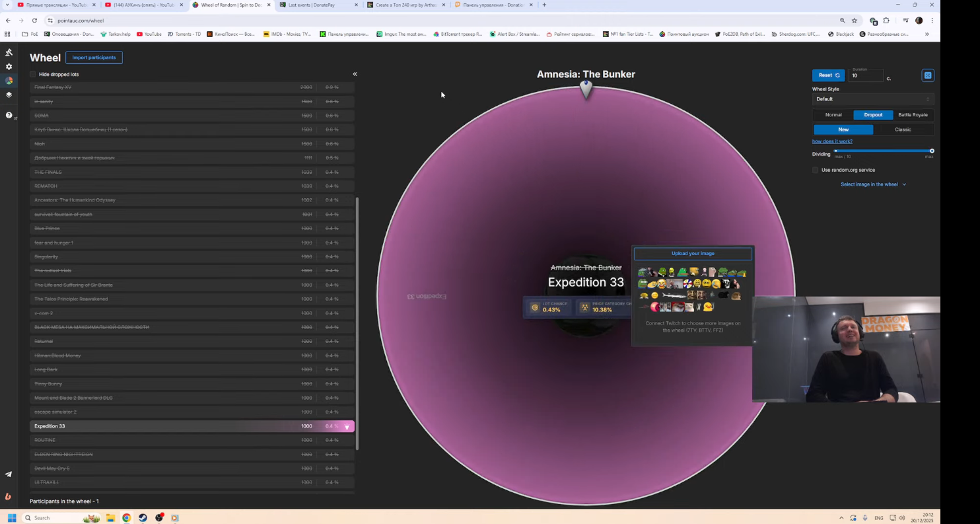
Task: Show hidden system tray icons chevron
Action: point(841,517)
